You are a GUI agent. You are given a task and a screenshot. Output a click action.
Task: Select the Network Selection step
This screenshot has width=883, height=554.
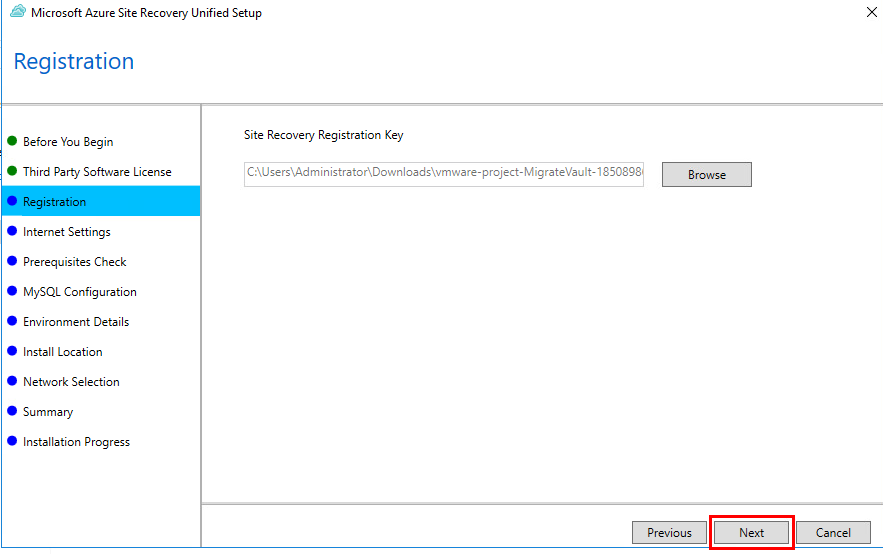tap(71, 382)
